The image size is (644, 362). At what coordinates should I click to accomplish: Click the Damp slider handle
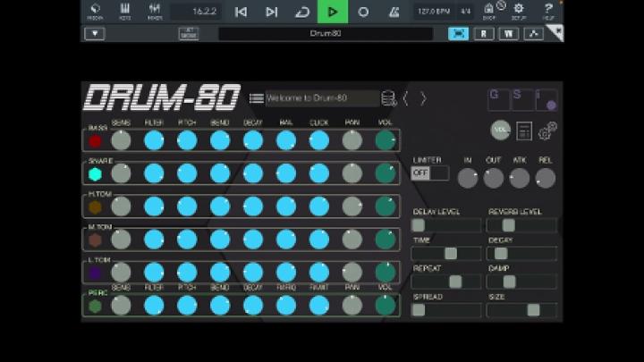coord(509,282)
